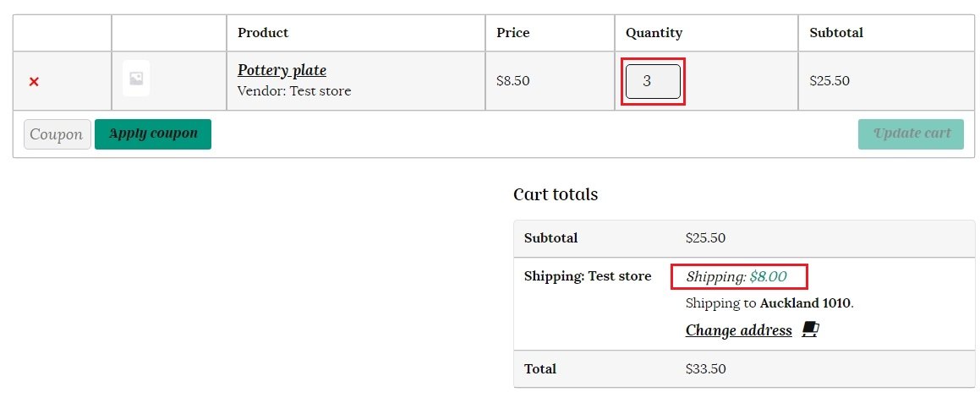Click the shipping truck icon beside Change address
Image resolution: width=980 pixels, height=403 pixels.
(810, 329)
